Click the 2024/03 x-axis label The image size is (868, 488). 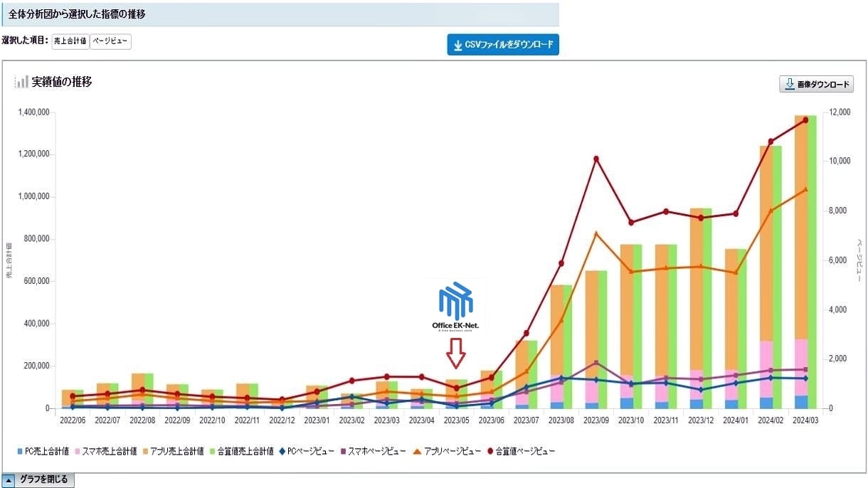(805, 420)
